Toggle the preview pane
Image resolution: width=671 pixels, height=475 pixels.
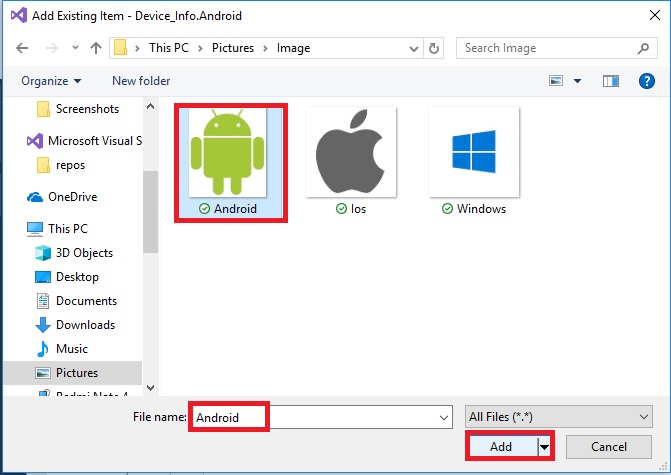[611, 81]
